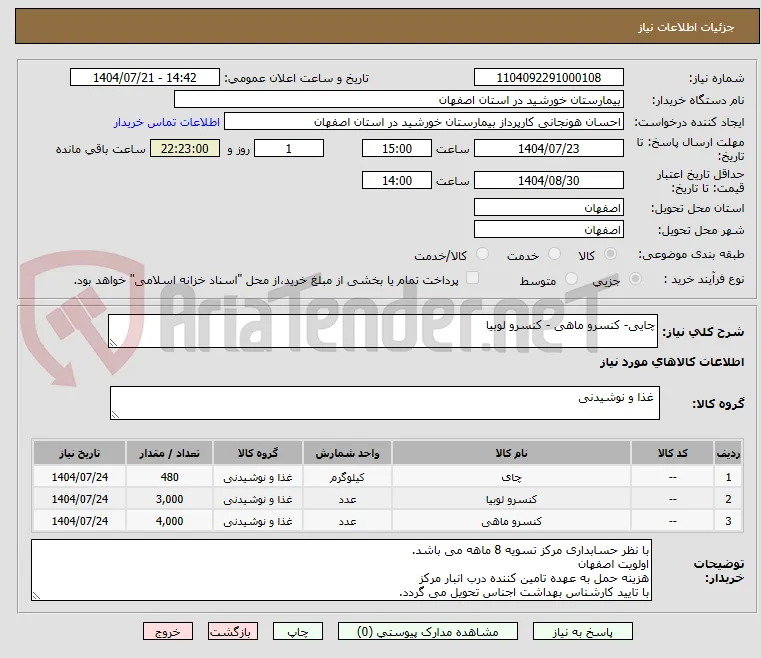Click the ایجاد کننده درخواست field
This screenshot has width=761, height=658.
click(424, 121)
